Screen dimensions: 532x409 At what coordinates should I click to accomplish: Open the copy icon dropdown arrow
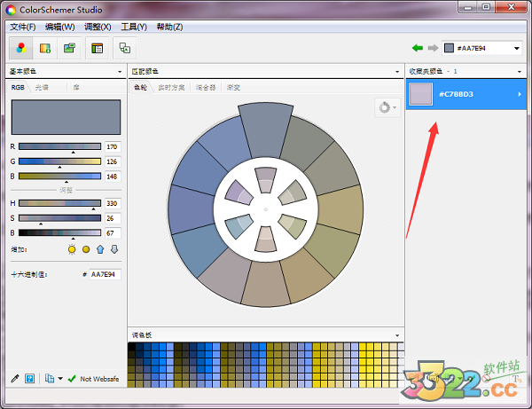click(60, 379)
